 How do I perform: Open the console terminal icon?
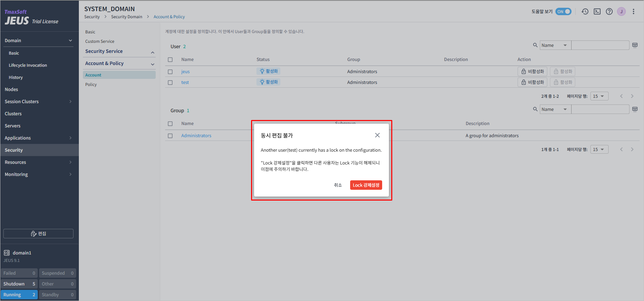[x=597, y=11]
